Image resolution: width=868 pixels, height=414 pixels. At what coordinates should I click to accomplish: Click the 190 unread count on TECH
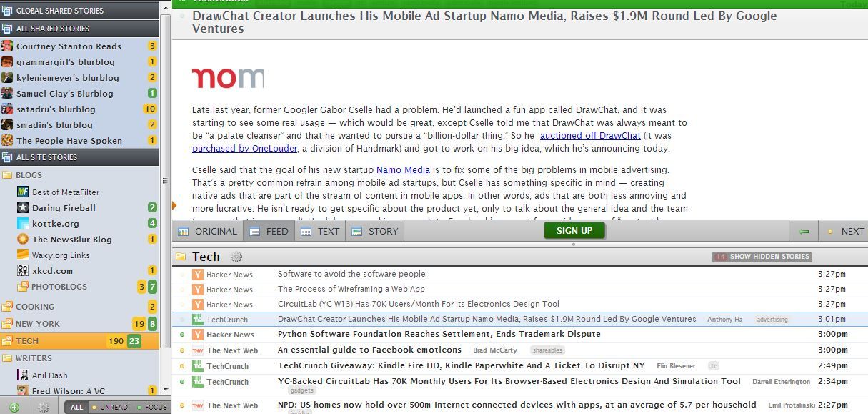coord(115,341)
